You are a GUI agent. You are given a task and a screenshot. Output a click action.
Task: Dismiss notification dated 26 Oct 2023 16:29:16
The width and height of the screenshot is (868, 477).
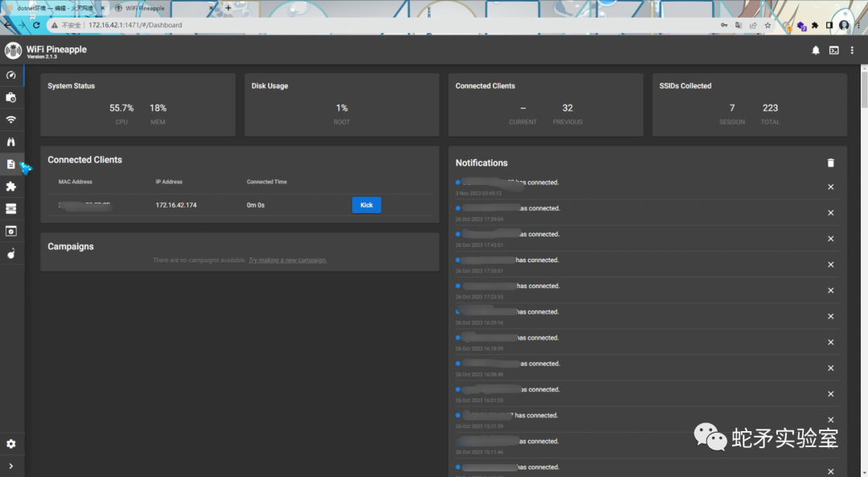pos(830,316)
